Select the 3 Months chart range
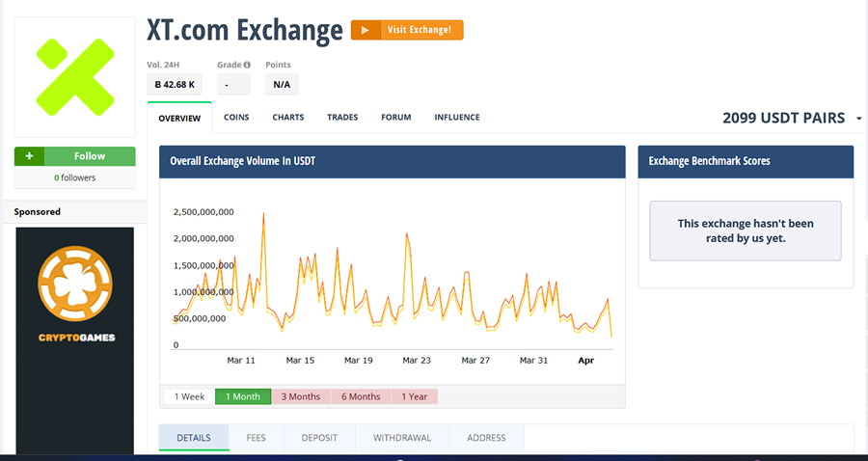Image resolution: width=868 pixels, height=461 pixels. point(301,396)
